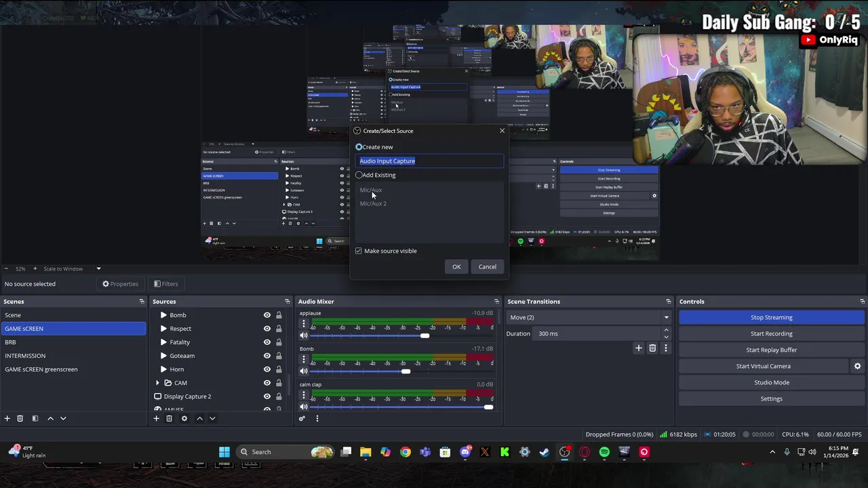Open options dots for Bomb channel

pyautogui.click(x=304, y=360)
